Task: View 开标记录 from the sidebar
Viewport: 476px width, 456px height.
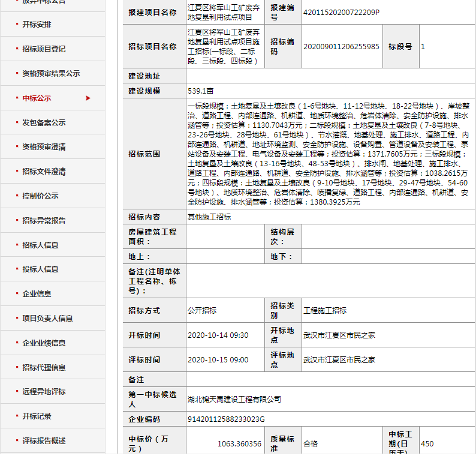Action: pyautogui.click(x=37, y=416)
